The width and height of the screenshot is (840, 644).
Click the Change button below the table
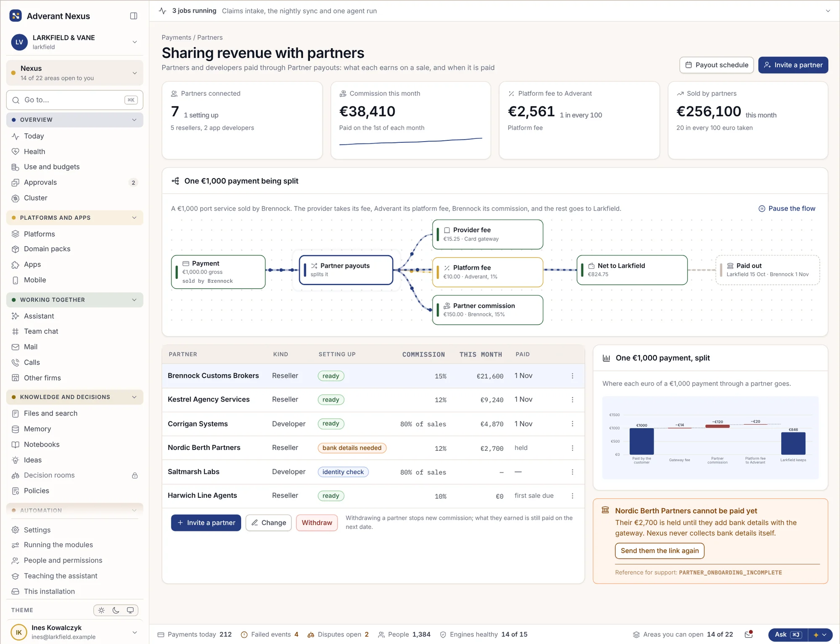[268, 523]
